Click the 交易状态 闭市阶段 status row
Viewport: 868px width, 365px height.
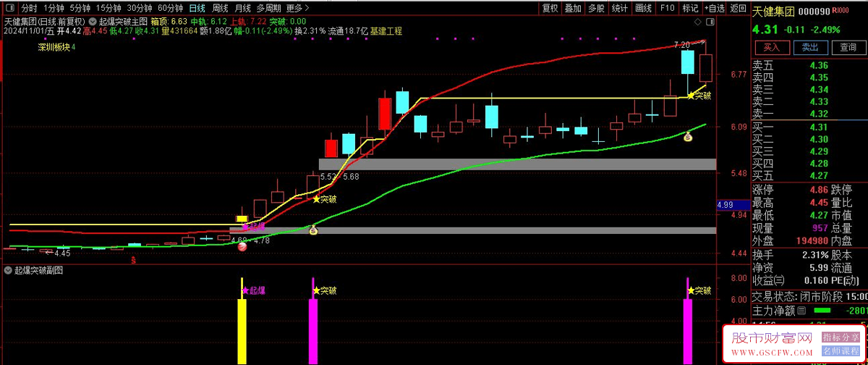click(x=809, y=296)
